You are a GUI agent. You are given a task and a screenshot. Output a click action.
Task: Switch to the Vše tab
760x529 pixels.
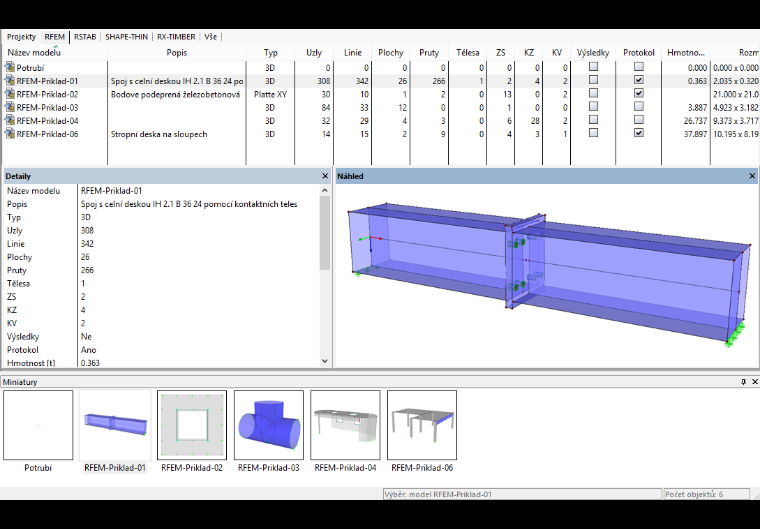[x=210, y=37]
